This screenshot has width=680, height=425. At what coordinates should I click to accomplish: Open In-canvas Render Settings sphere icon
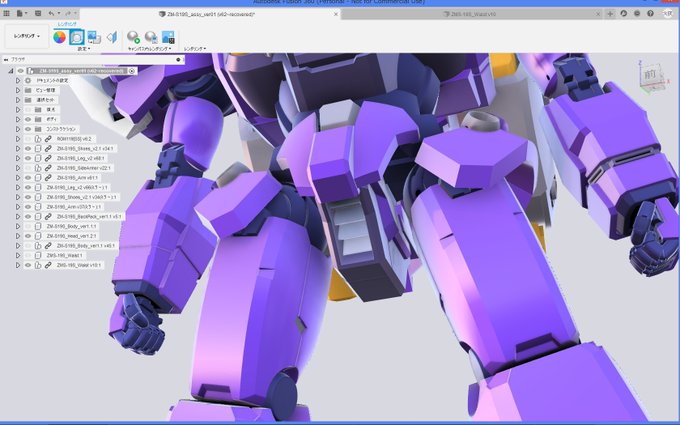[150, 37]
